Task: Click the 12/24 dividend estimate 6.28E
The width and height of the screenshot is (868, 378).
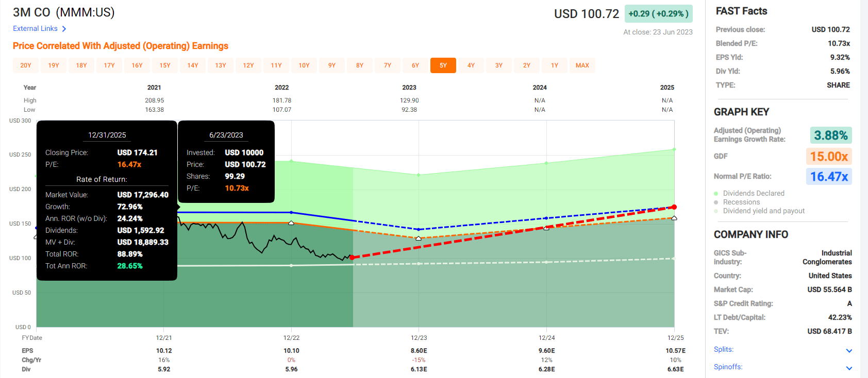Action: click(x=547, y=369)
